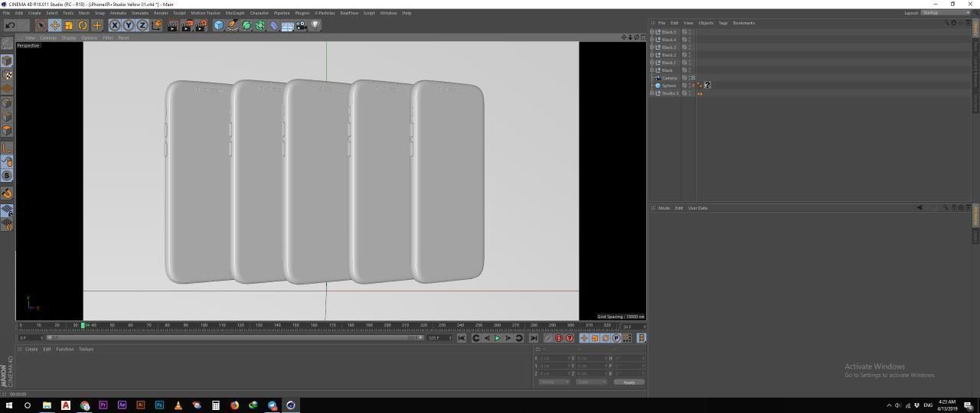Activate the Rotate tool
Image resolution: width=980 pixels, height=413 pixels.
click(x=83, y=25)
